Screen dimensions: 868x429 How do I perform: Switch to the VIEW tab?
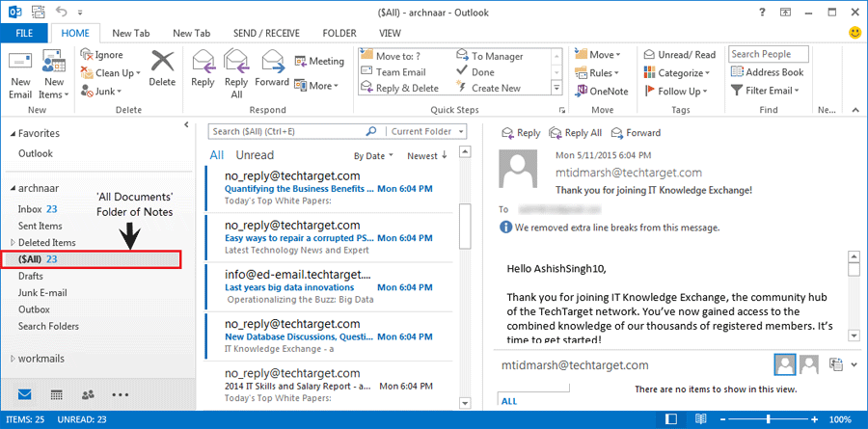pyautogui.click(x=391, y=33)
